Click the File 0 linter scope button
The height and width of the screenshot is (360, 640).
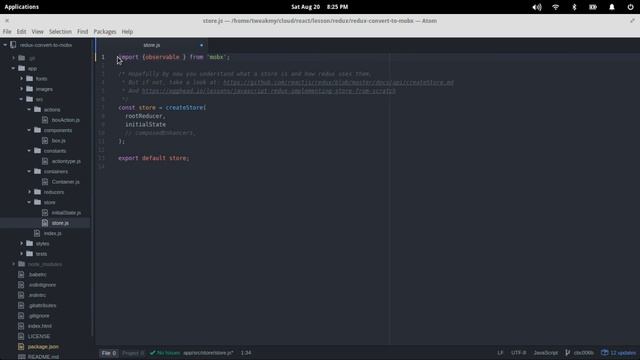[x=109, y=353]
